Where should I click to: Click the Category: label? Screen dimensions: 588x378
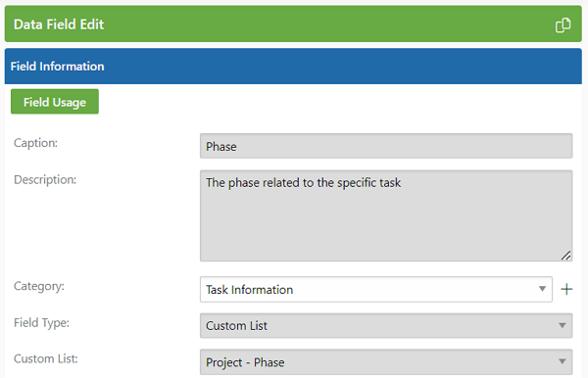(39, 286)
